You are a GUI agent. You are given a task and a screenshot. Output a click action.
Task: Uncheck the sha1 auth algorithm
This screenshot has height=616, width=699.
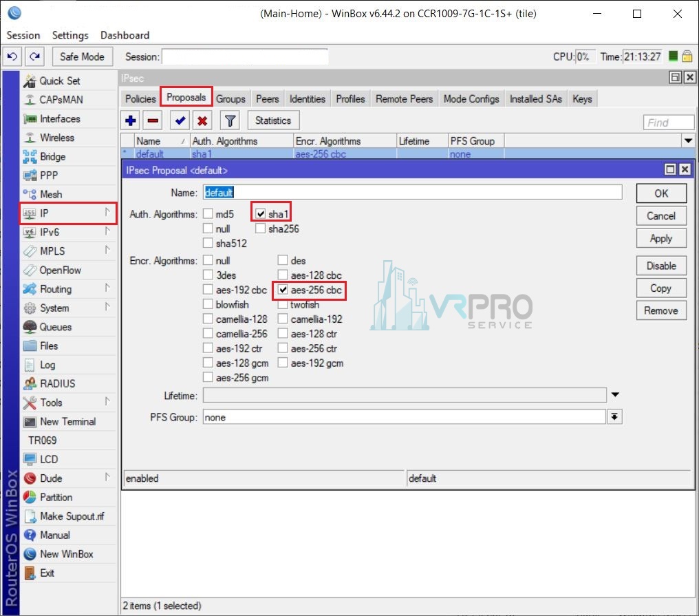click(260, 213)
